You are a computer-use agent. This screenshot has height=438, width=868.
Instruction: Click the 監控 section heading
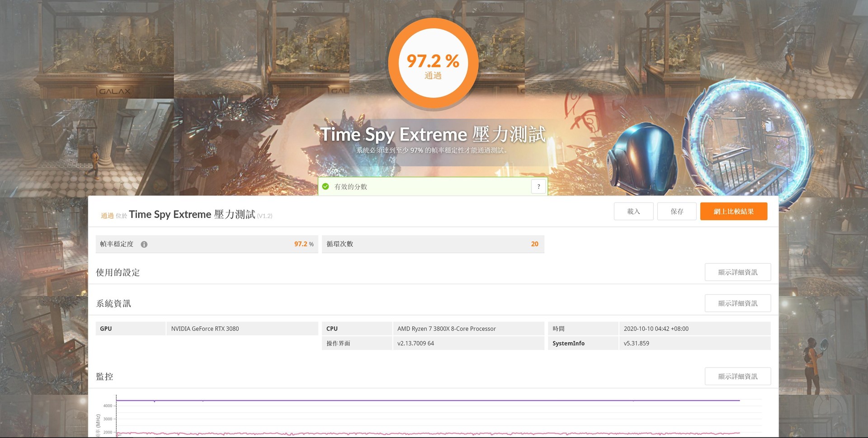coord(104,377)
